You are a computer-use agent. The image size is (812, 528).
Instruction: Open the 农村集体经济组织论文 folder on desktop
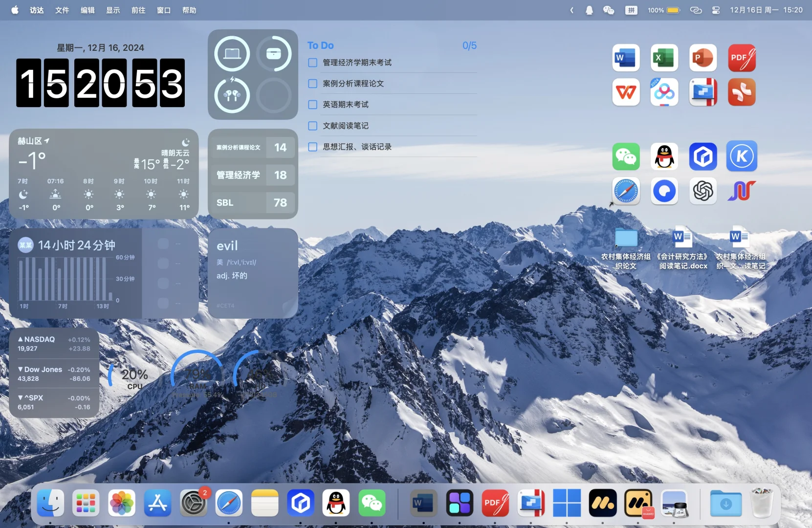(626, 248)
